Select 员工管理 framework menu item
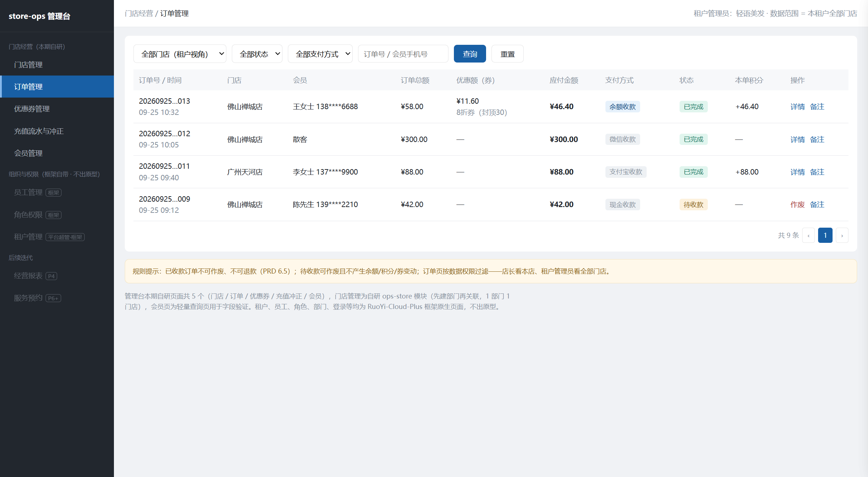This screenshot has width=868, height=477. 57,193
